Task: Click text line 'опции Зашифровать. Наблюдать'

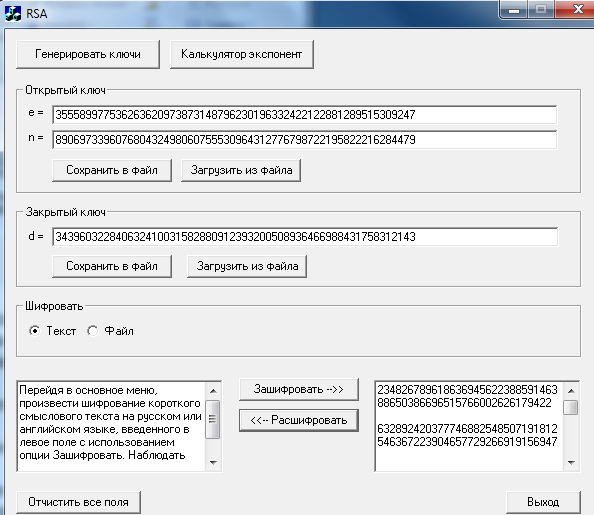Action: (x=102, y=455)
